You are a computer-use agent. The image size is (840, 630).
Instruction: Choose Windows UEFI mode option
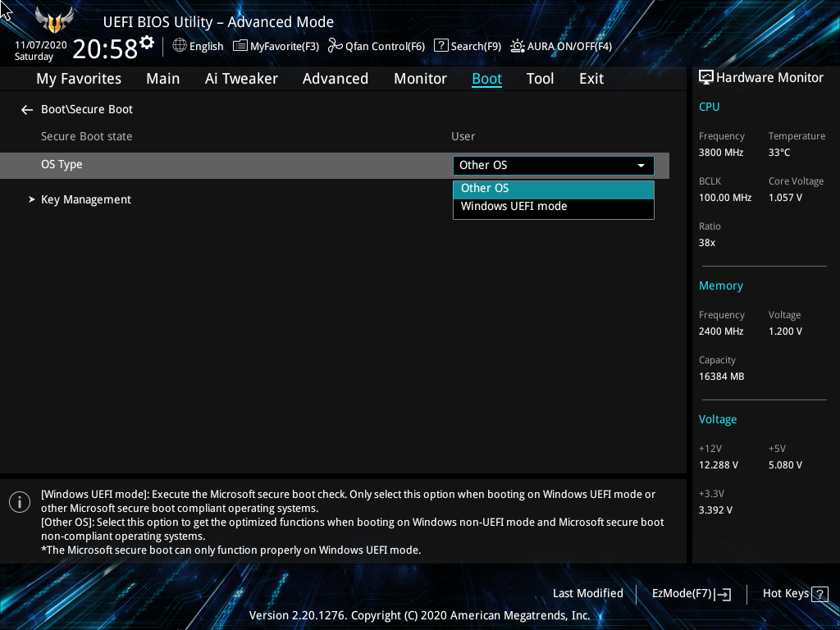pyautogui.click(x=554, y=207)
